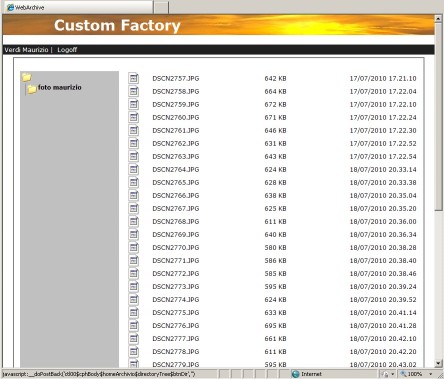The width and height of the screenshot is (444, 379).
Task: Open the root folder icon in tree
Action: (27, 77)
